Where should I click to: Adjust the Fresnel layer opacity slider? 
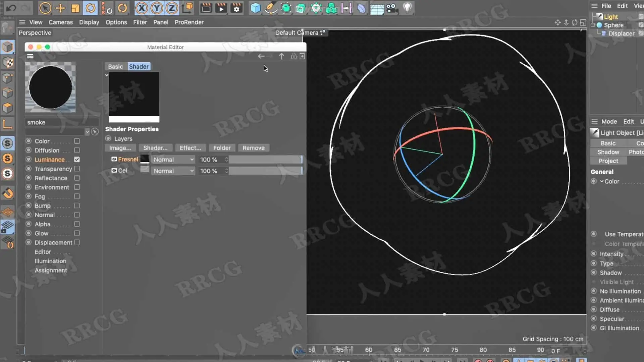(266, 160)
